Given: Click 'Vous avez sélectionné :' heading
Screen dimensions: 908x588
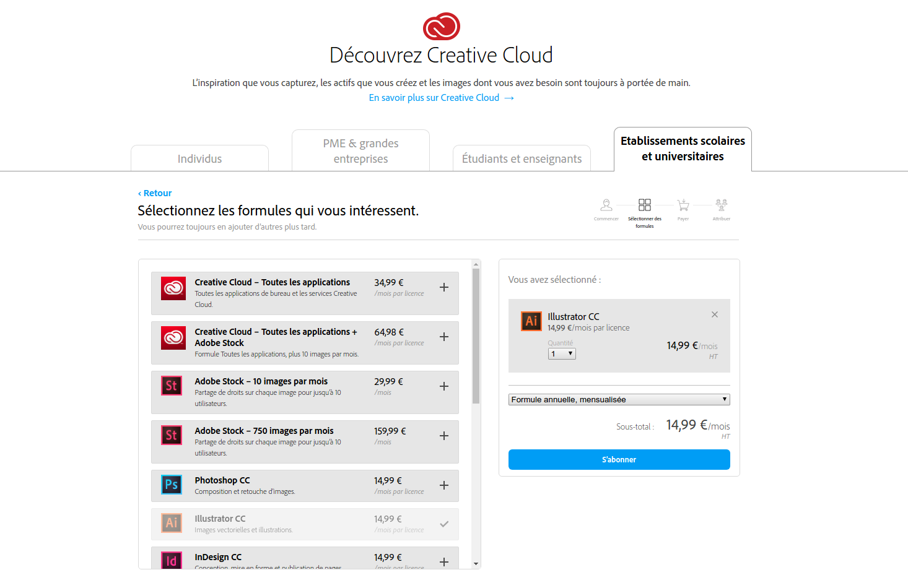Looking at the screenshot, I should (x=554, y=280).
